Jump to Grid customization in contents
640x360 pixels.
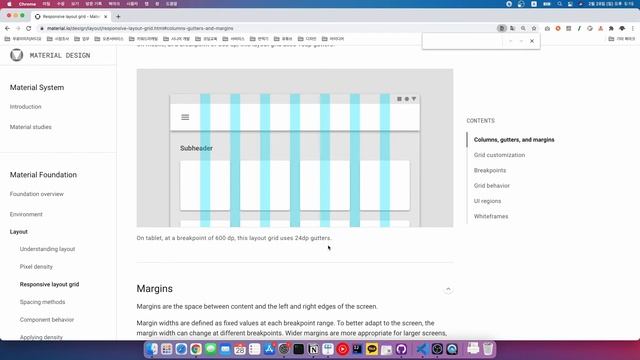click(499, 155)
